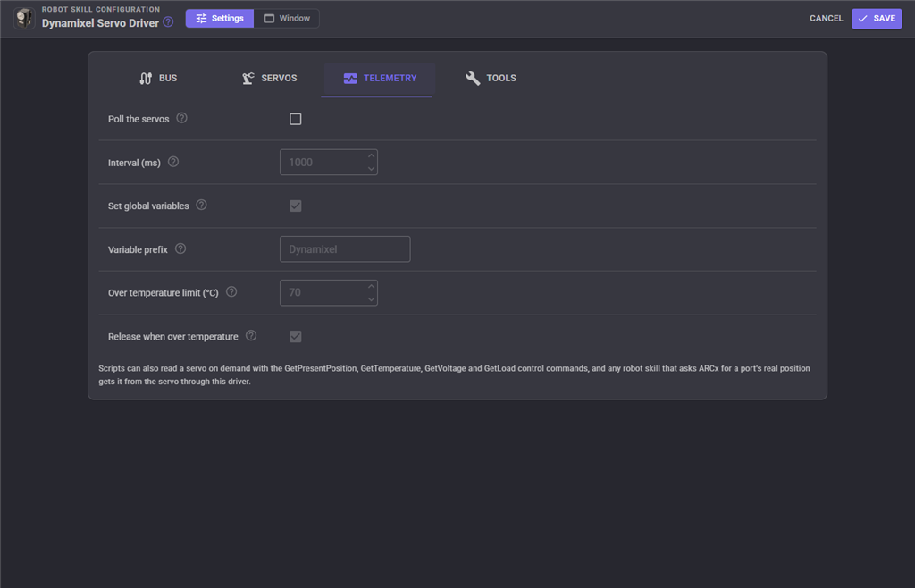This screenshot has width=915, height=588.
Task: Click the Telemetry tab monitor icon
Action: (350, 78)
